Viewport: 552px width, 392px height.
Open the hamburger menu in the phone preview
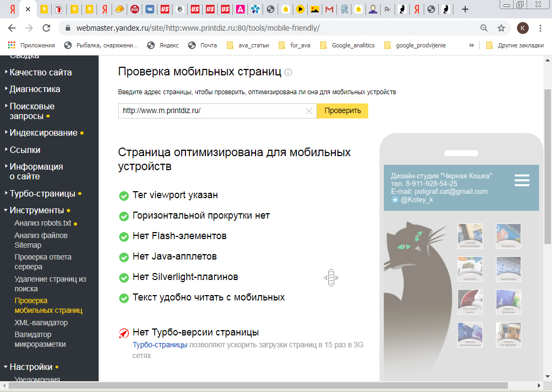pos(522,180)
